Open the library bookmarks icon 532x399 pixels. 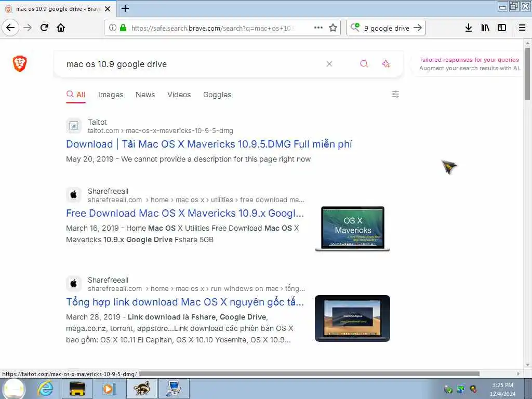click(x=485, y=28)
